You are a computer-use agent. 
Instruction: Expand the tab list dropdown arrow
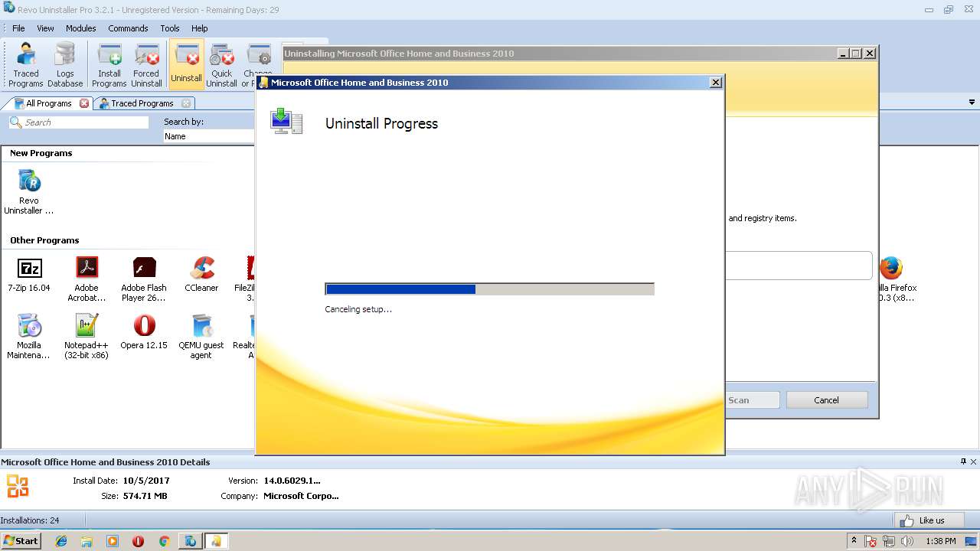pyautogui.click(x=972, y=103)
